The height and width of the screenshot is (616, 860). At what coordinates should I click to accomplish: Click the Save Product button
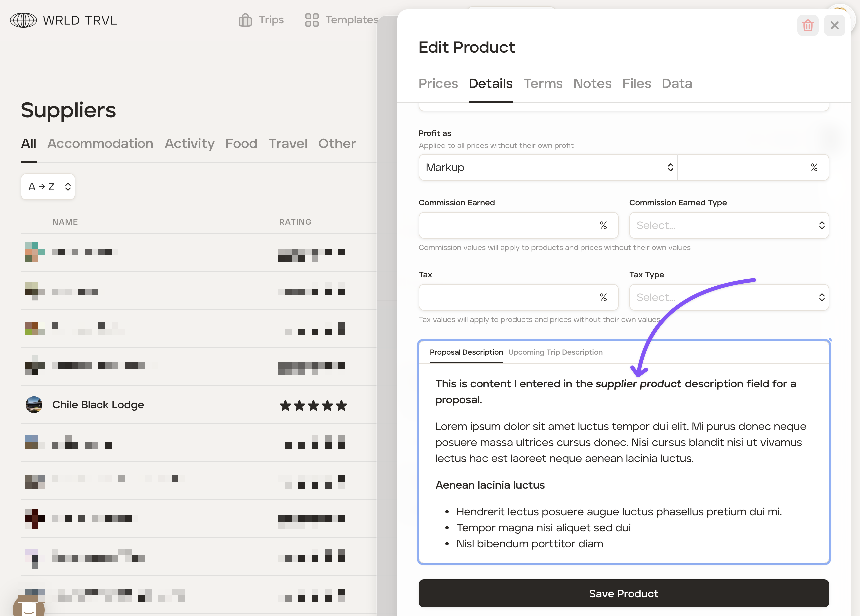(x=623, y=593)
